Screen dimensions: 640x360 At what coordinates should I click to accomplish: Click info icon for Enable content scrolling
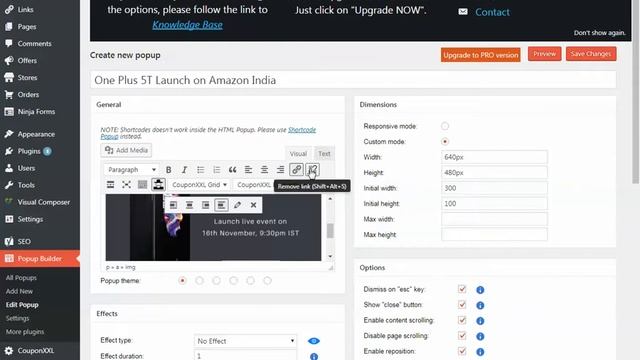480,321
